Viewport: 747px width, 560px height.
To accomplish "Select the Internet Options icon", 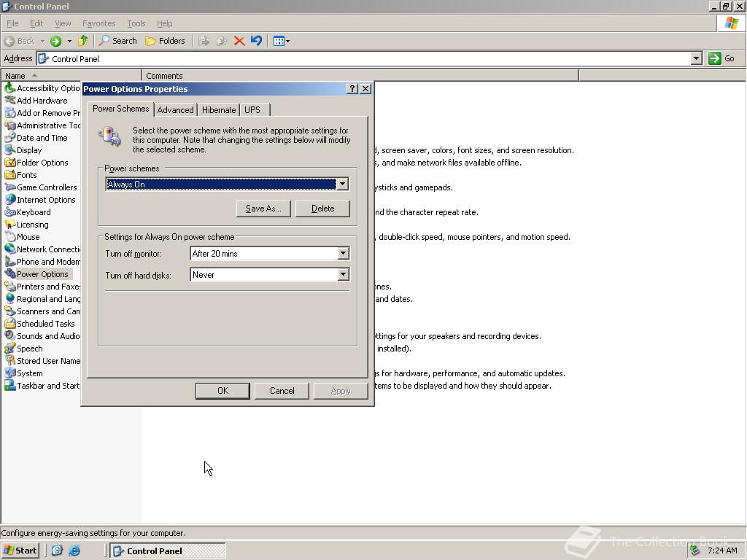I will coord(10,200).
